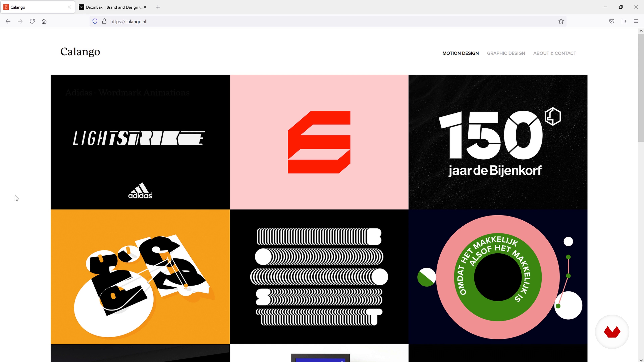Viewport: 644px width, 362px height.
Task: Open the Graphic Design section
Action: coord(506,53)
